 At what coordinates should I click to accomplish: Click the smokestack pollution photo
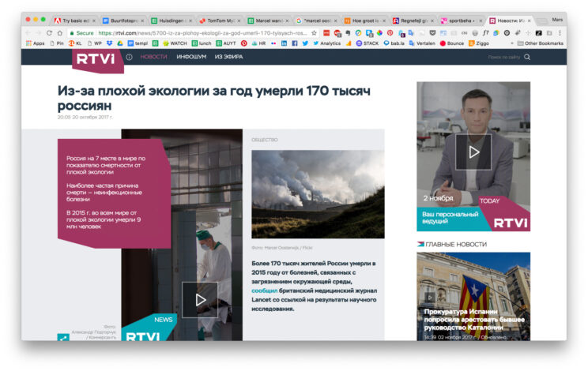click(x=318, y=194)
